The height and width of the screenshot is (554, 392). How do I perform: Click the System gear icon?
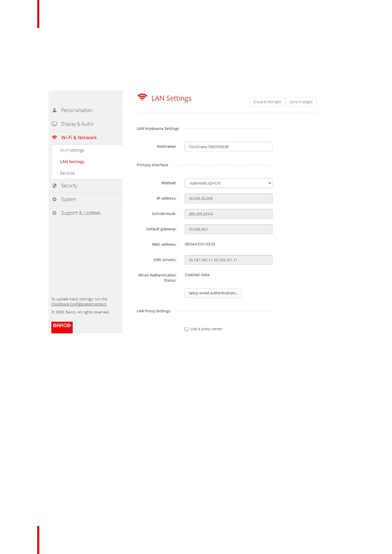pos(54,199)
